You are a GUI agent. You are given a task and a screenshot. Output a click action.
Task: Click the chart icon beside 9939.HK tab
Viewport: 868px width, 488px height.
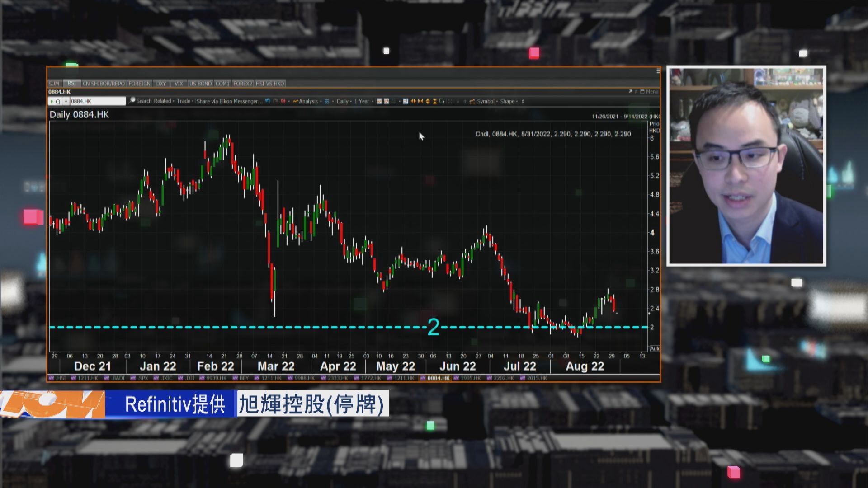coord(201,378)
